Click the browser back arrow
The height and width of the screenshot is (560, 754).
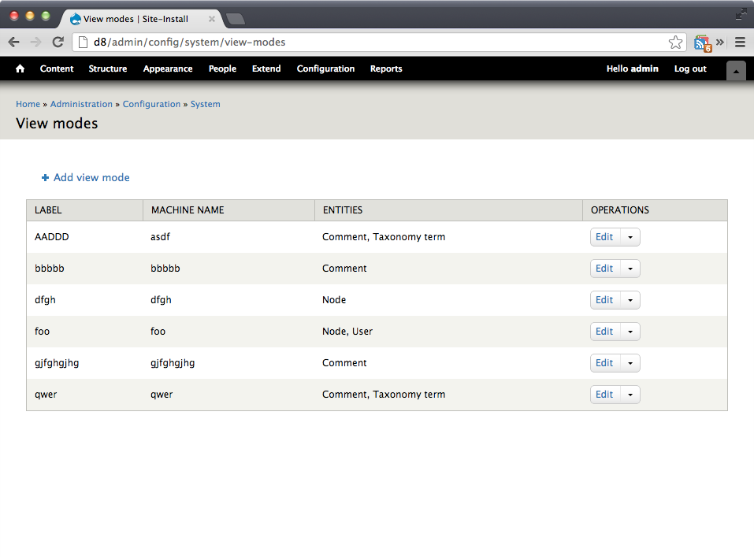[14, 43]
